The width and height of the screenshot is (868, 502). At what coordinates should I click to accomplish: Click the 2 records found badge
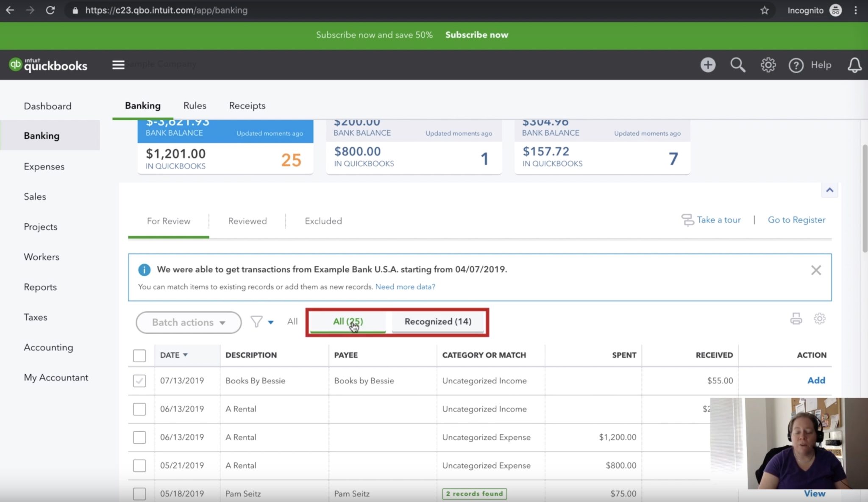pyautogui.click(x=474, y=494)
